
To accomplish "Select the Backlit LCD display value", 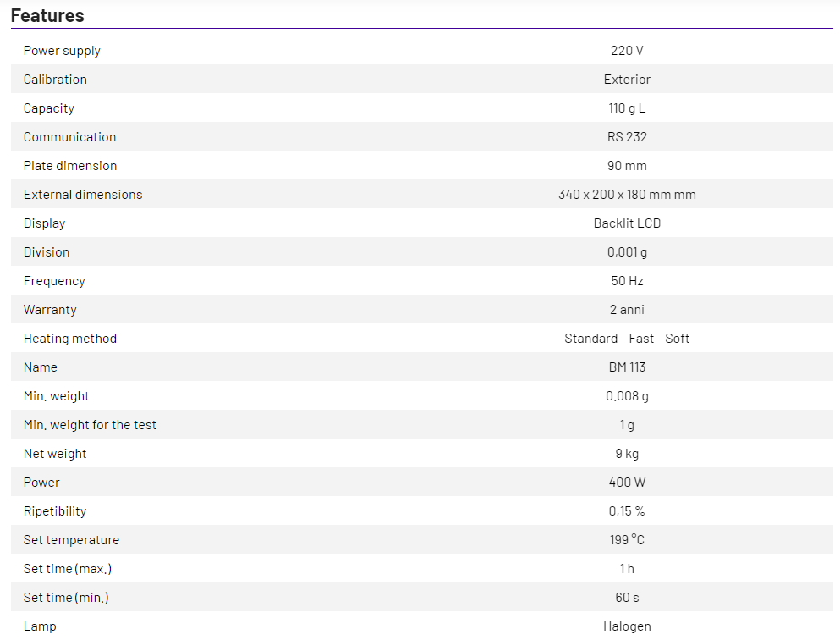I will tap(627, 223).
